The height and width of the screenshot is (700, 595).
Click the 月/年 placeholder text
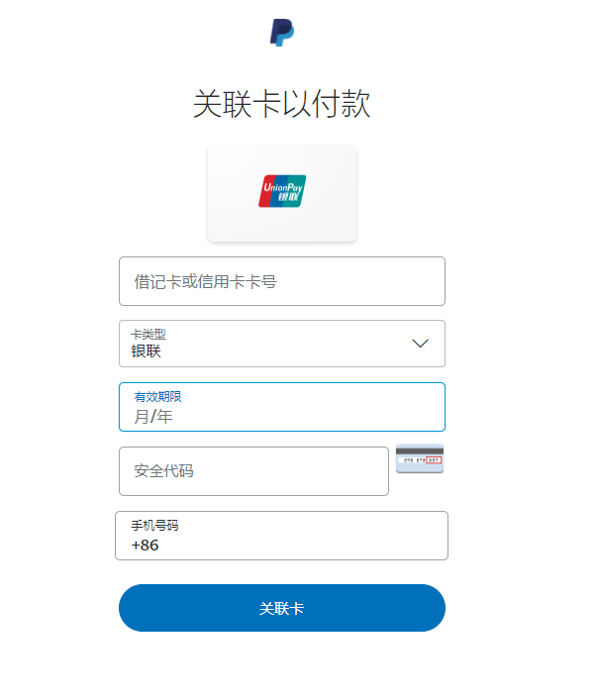click(153, 417)
